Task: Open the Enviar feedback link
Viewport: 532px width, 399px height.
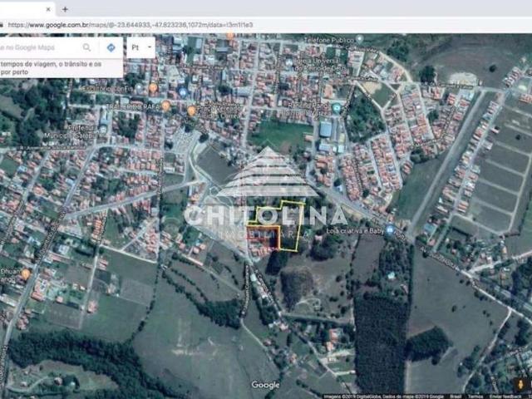Action: tap(506, 397)
